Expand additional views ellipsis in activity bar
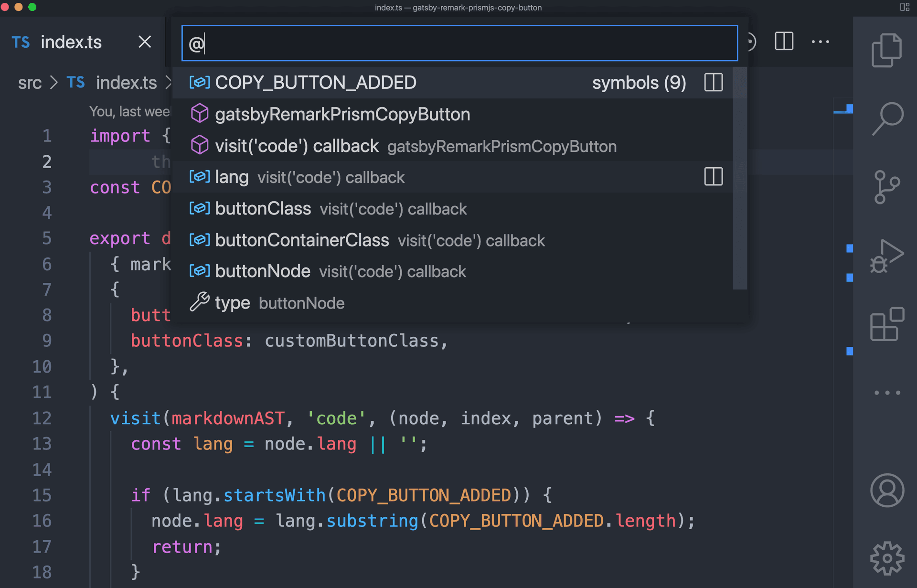Image resolution: width=917 pixels, height=588 pixels. pos(886,393)
